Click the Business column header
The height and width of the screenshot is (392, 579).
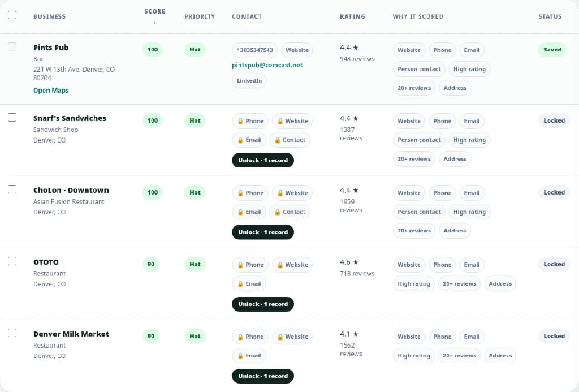pyautogui.click(x=50, y=16)
